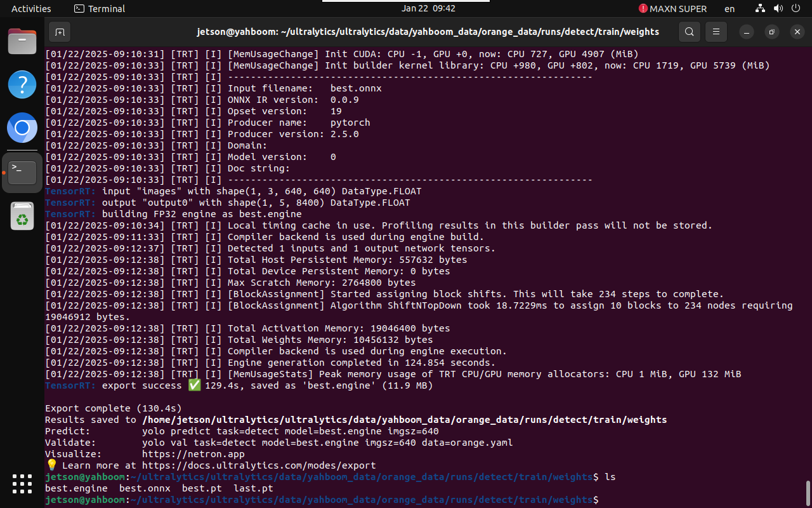This screenshot has height=508, width=812.
Task: Select the Terminal icon in the dock
Action: [x=22, y=172]
